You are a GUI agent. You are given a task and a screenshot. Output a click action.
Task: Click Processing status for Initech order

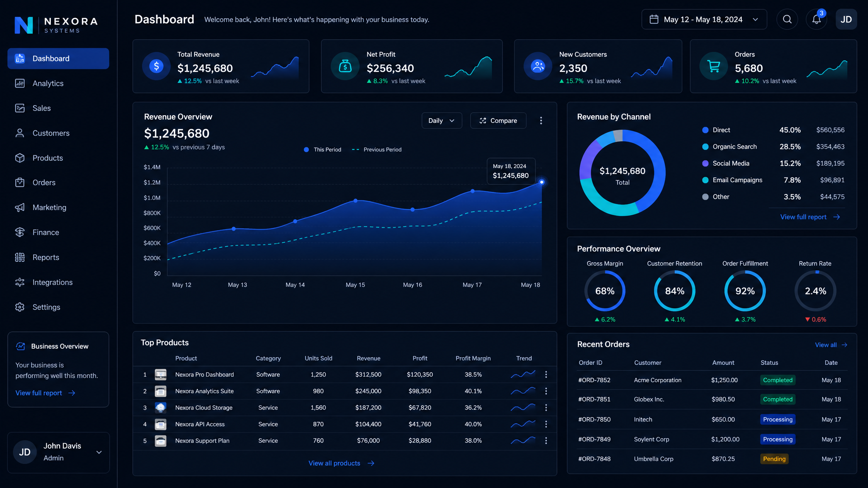tap(778, 419)
